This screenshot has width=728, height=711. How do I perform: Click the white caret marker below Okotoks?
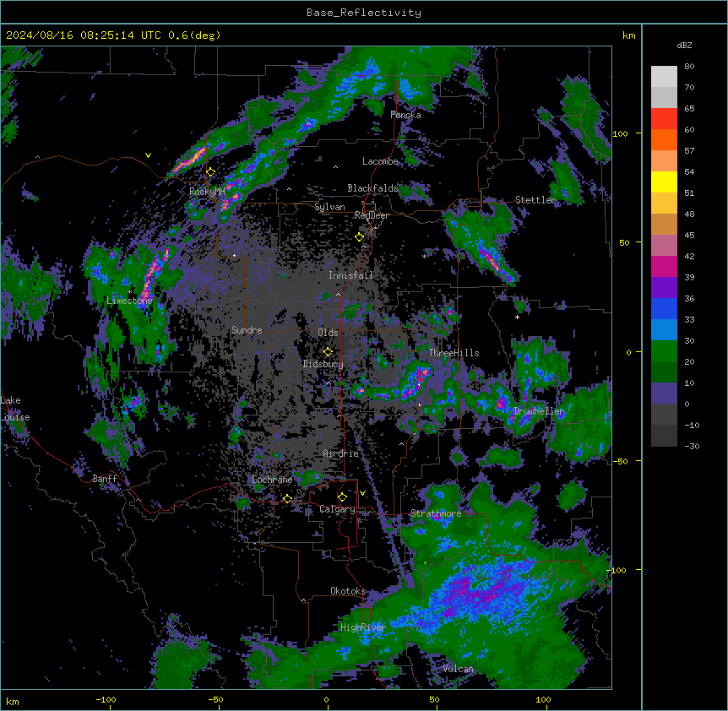pos(304,600)
